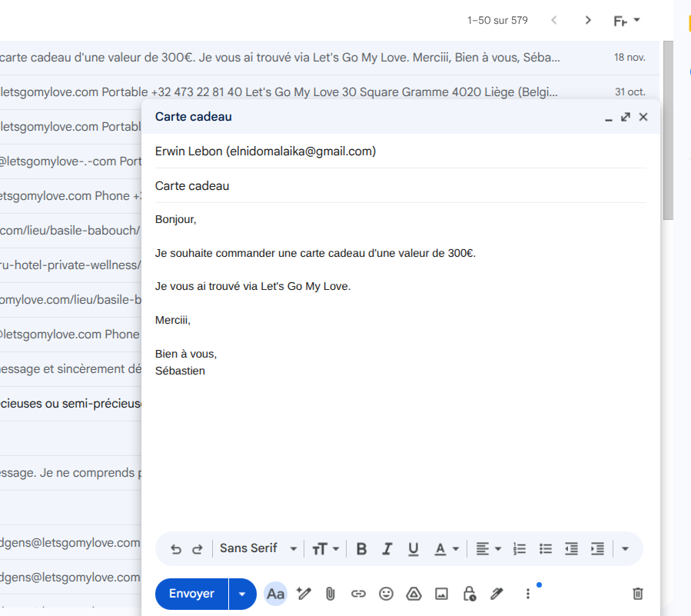Open more options three-dot menu
The height and width of the screenshot is (616, 691).
pyautogui.click(x=527, y=594)
